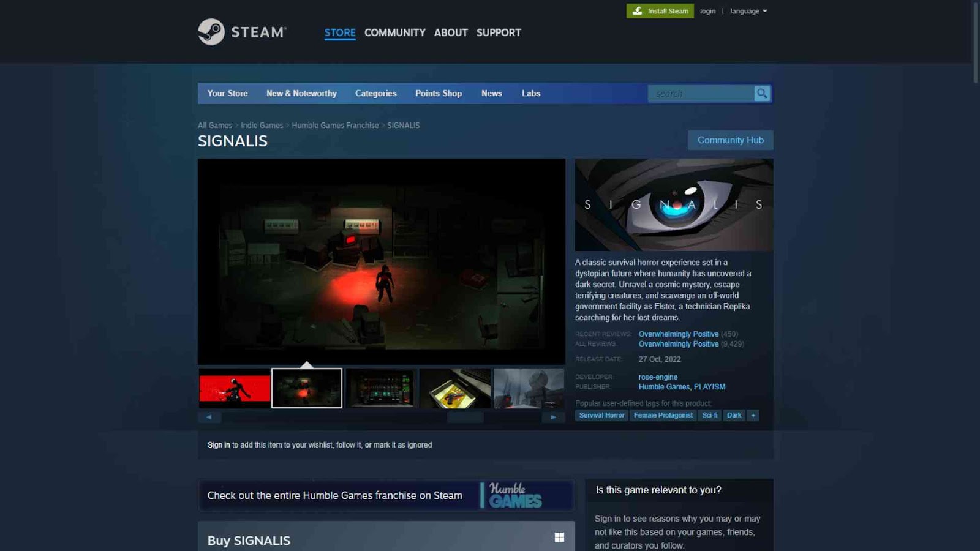Select the yellow case pistol thumbnail
This screenshot has width=980, height=551.
455,388
